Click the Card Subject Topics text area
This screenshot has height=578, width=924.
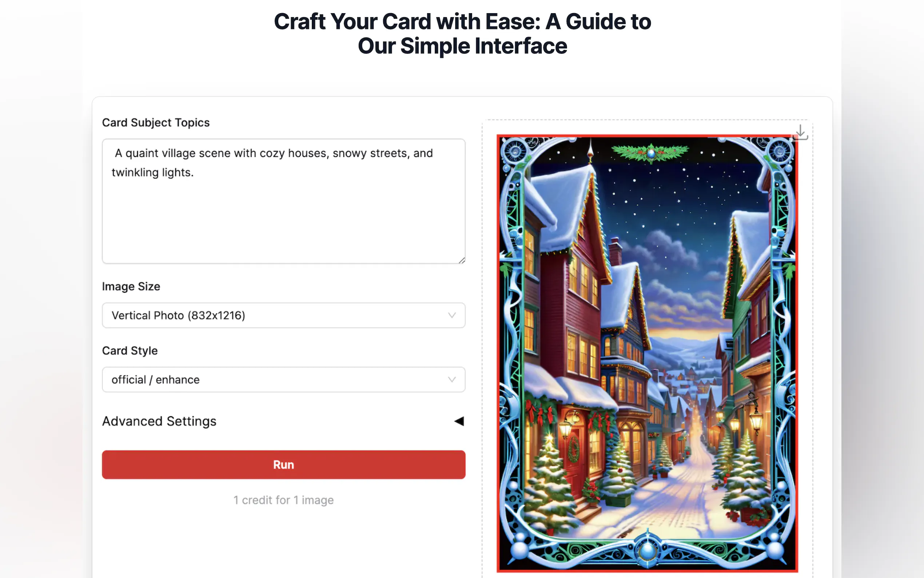(283, 201)
